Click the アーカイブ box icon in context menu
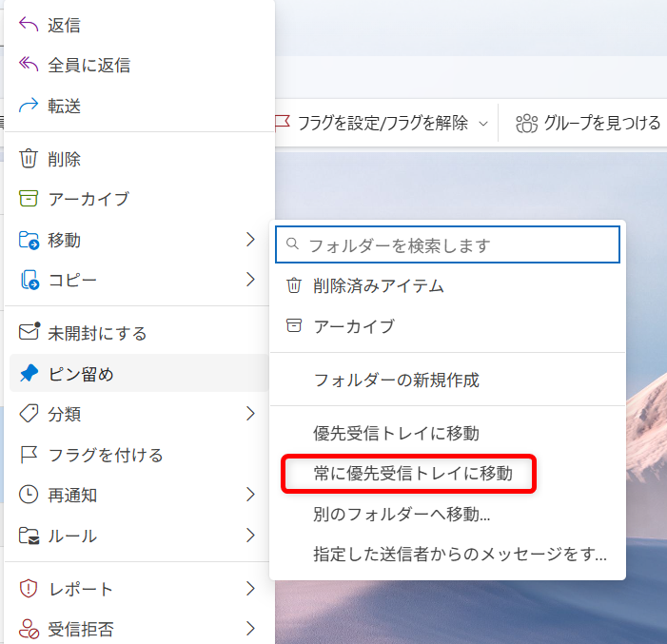The height and width of the screenshot is (644, 667). [29, 199]
